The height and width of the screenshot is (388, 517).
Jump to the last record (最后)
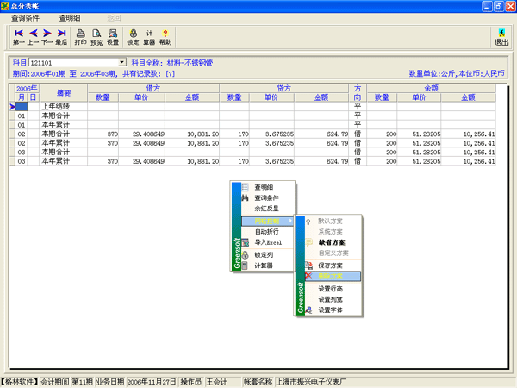61,37
